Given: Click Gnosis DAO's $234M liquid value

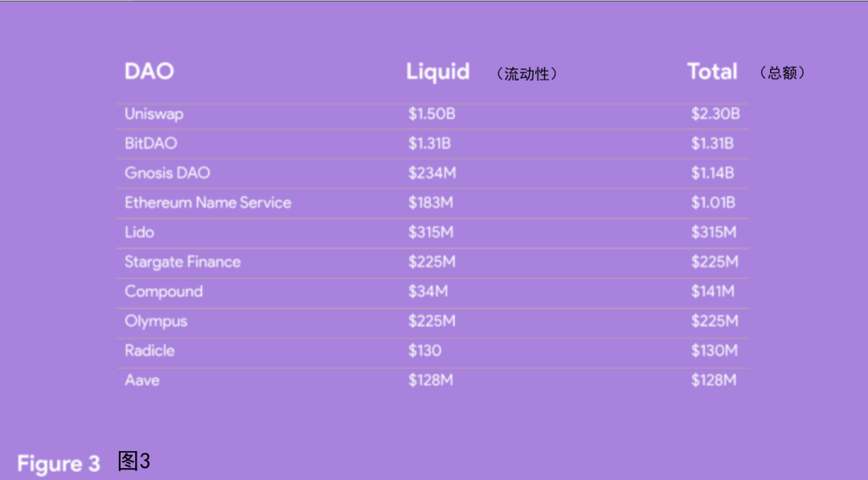Looking at the screenshot, I should [x=432, y=174].
